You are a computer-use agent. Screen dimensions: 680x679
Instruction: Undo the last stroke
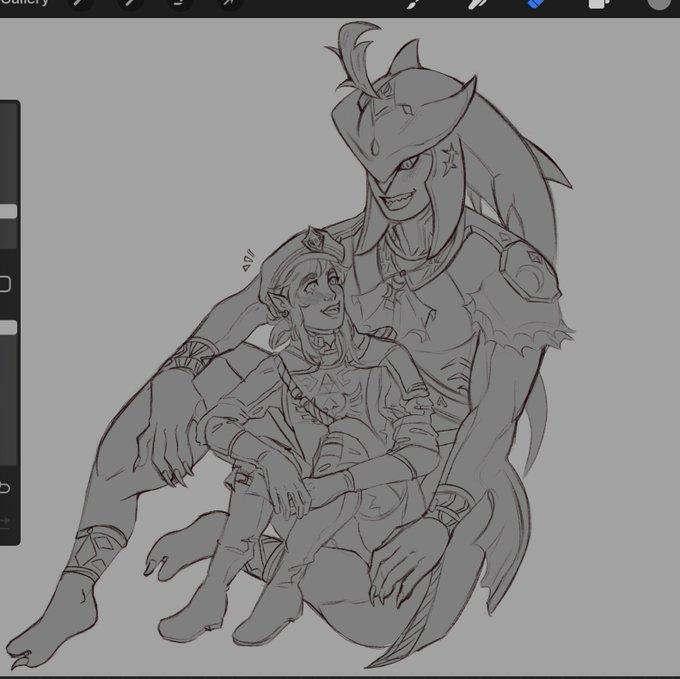click(4, 487)
